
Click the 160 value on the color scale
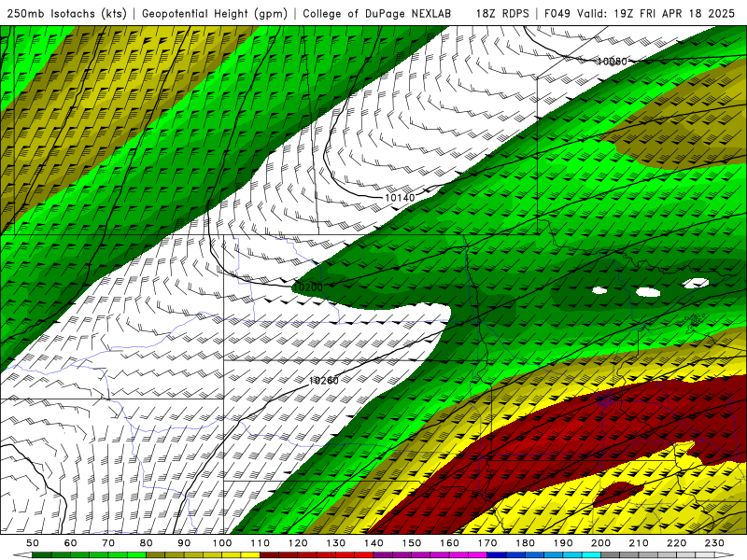450,543
